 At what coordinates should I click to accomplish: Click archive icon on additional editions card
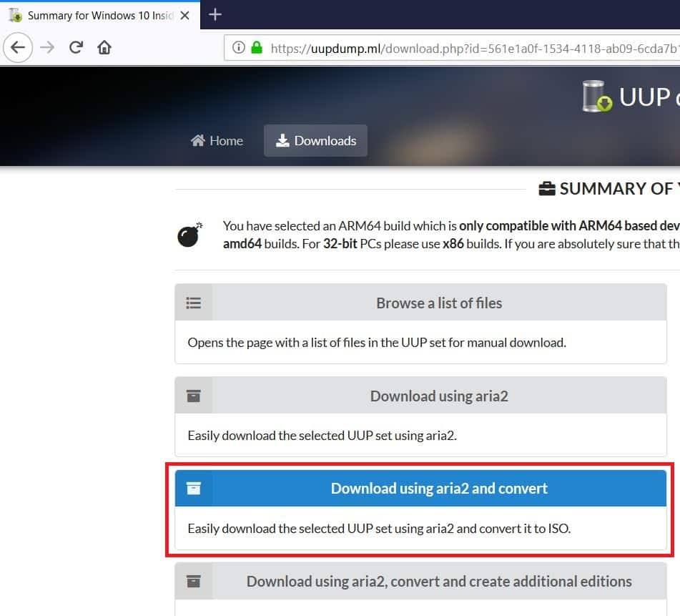point(194,581)
